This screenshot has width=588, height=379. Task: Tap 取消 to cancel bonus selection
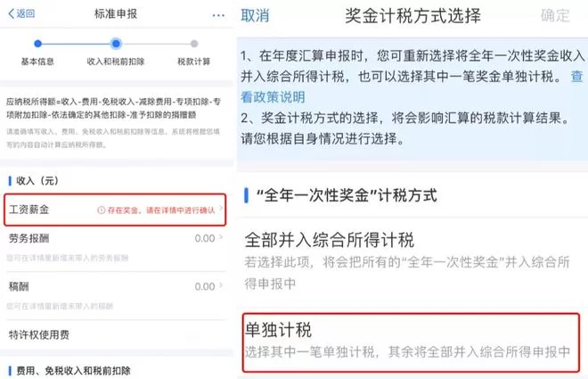(255, 16)
